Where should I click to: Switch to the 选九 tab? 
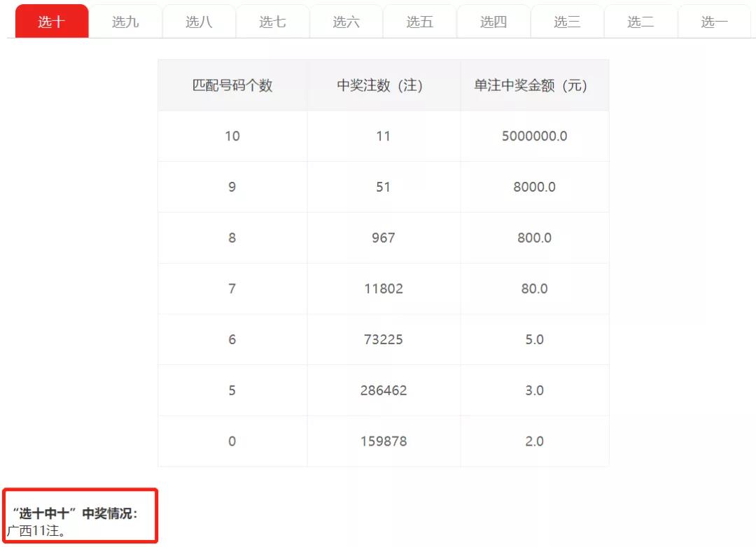[x=126, y=21]
